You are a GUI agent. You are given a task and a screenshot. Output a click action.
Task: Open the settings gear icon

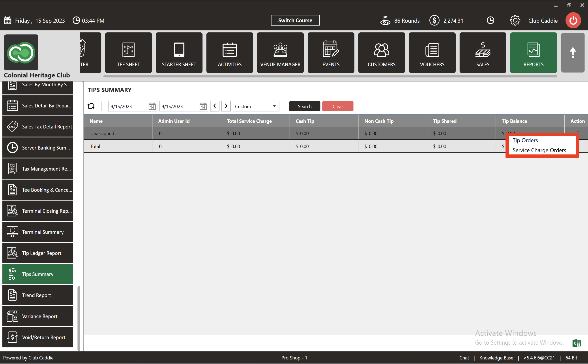click(x=515, y=20)
